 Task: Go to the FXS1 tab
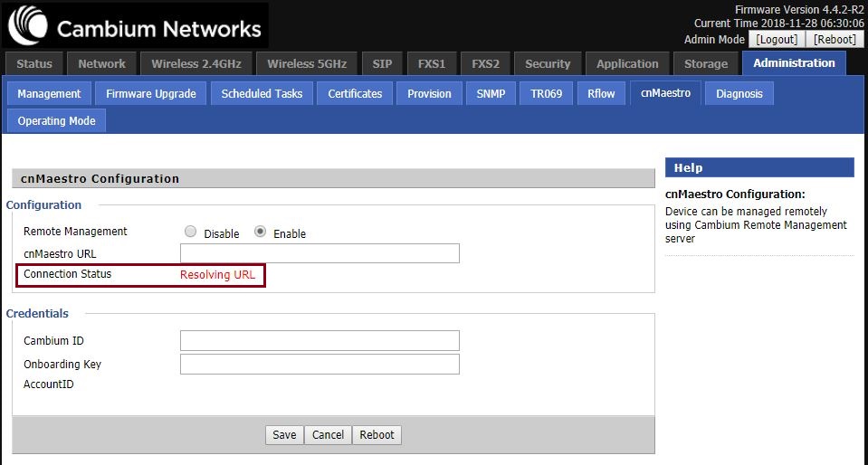[x=432, y=63]
